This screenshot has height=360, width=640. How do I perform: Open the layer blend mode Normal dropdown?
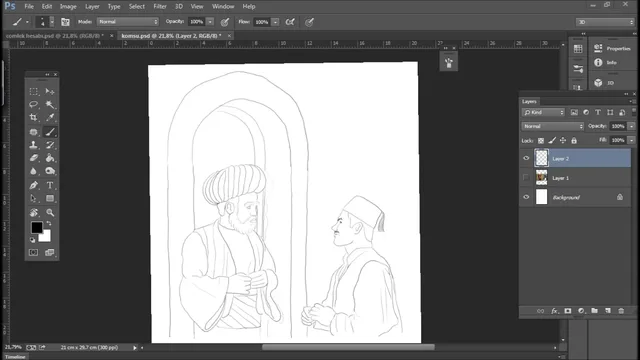point(553,126)
